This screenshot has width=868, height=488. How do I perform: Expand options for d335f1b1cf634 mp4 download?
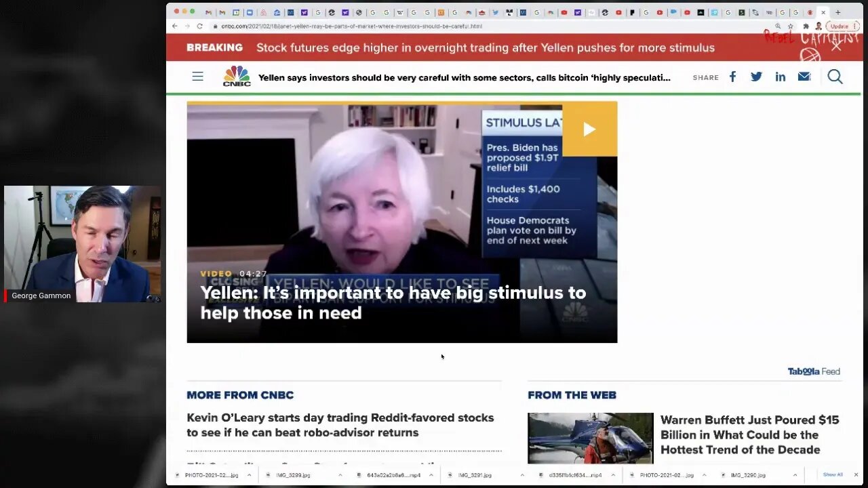[612, 475]
